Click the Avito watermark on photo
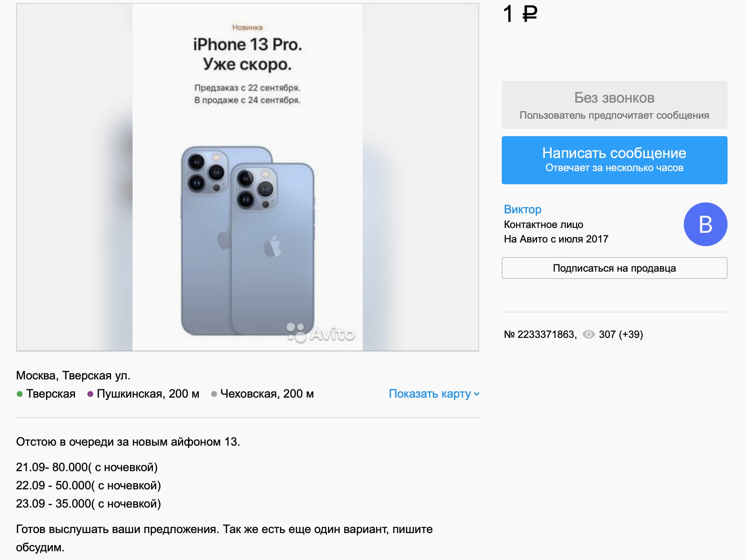The image size is (745, 560). click(x=321, y=333)
